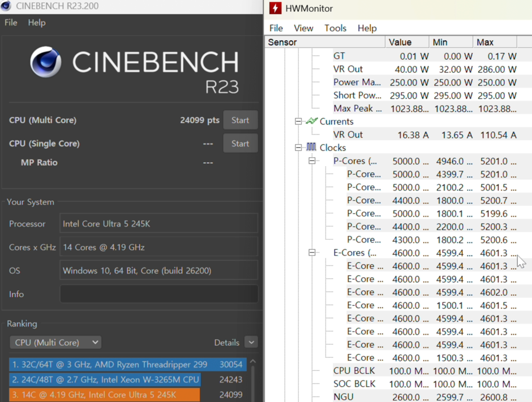Screen dimensions: 532x402
Task: Select E-Core row with min 1500.3
Action: (x=432, y=357)
